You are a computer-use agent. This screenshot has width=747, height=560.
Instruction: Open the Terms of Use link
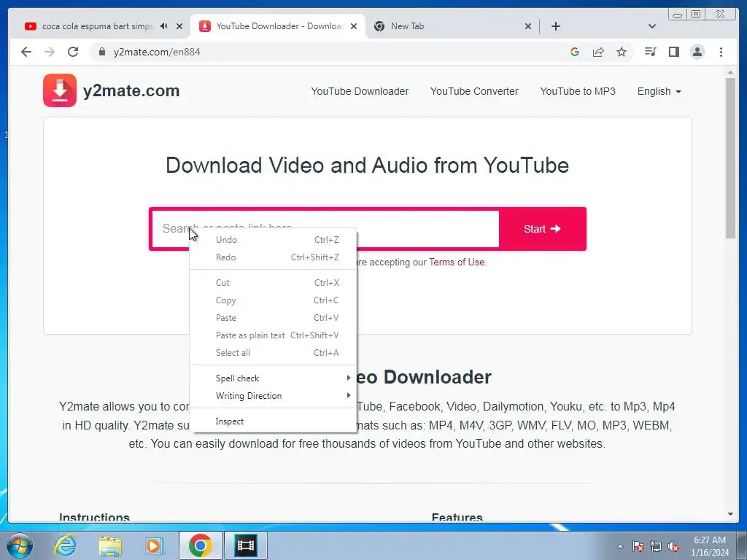click(457, 262)
